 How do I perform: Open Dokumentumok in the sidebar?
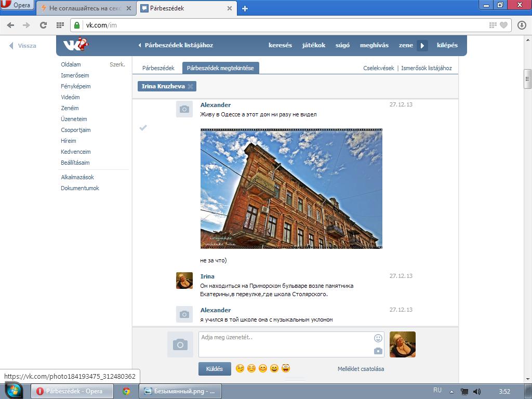tap(80, 188)
